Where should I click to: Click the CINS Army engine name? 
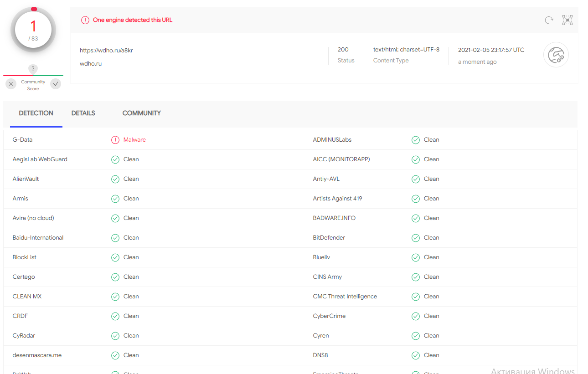[327, 277]
